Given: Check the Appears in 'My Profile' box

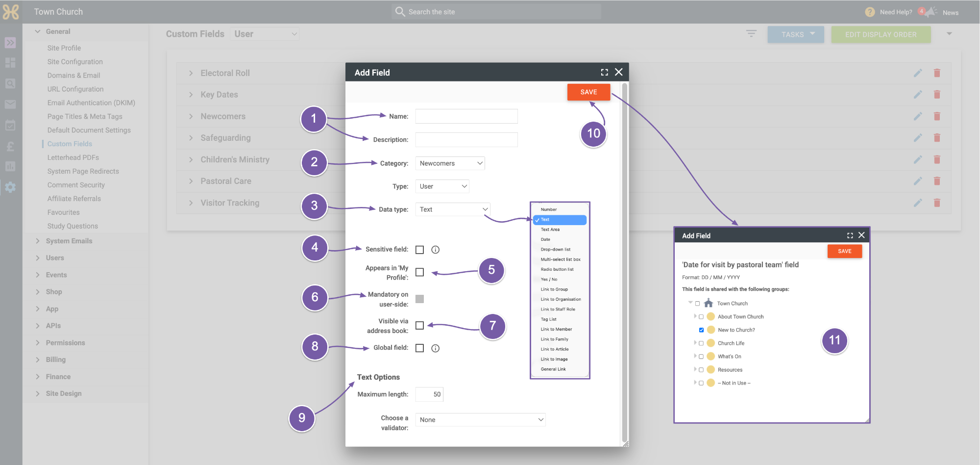Looking at the screenshot, I should click(x=419, y=272).
